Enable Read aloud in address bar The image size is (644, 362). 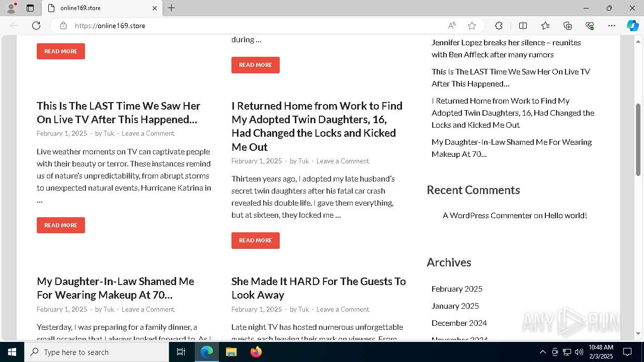tap(452, 26)
